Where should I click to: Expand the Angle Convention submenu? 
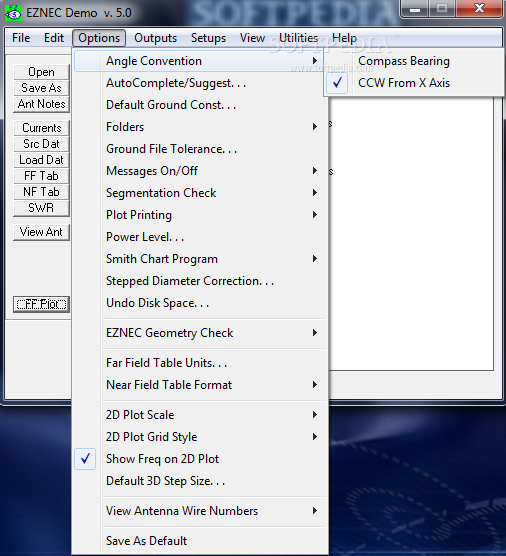[x=200, y=61]
